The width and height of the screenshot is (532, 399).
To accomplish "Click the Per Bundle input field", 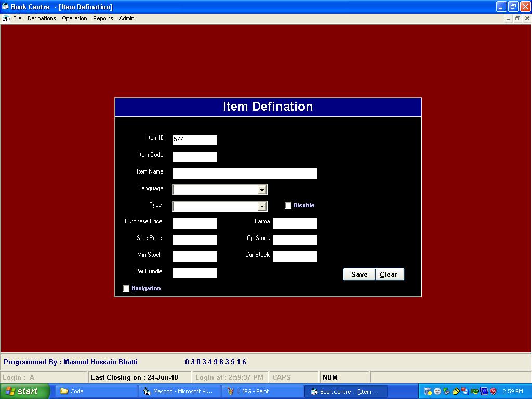I will pos(195,273).
